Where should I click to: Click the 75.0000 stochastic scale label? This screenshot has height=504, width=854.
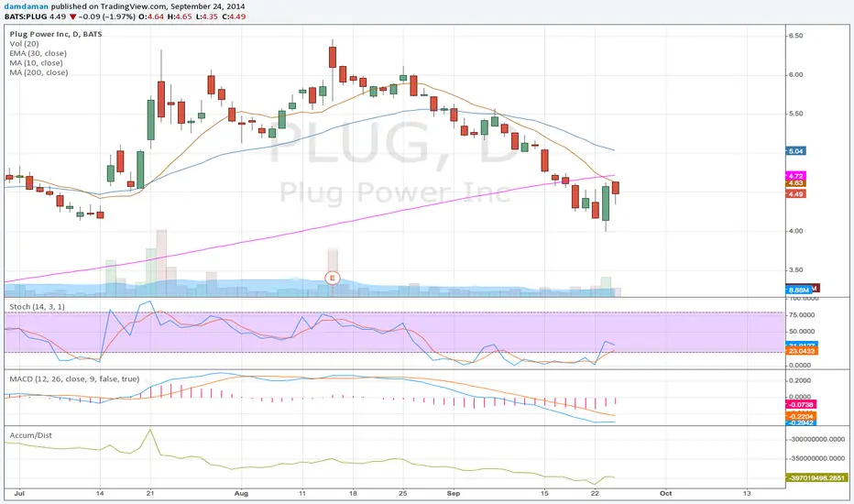point(802,315)
